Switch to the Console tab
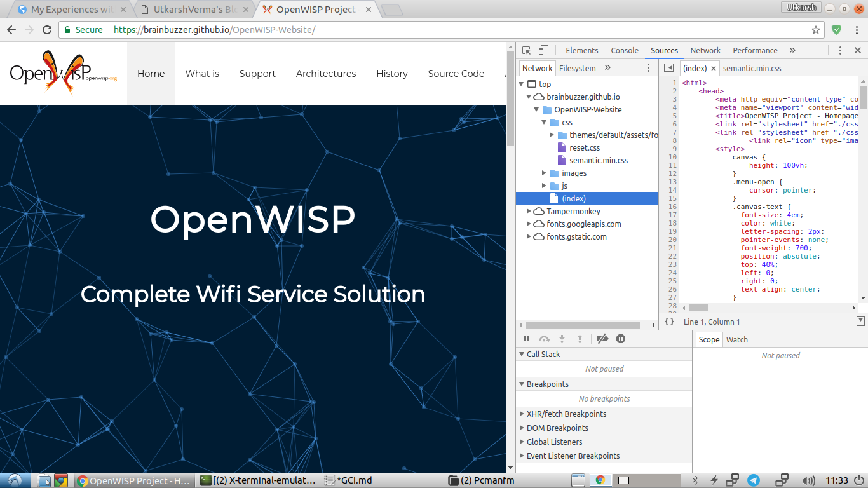 (625, 51)
